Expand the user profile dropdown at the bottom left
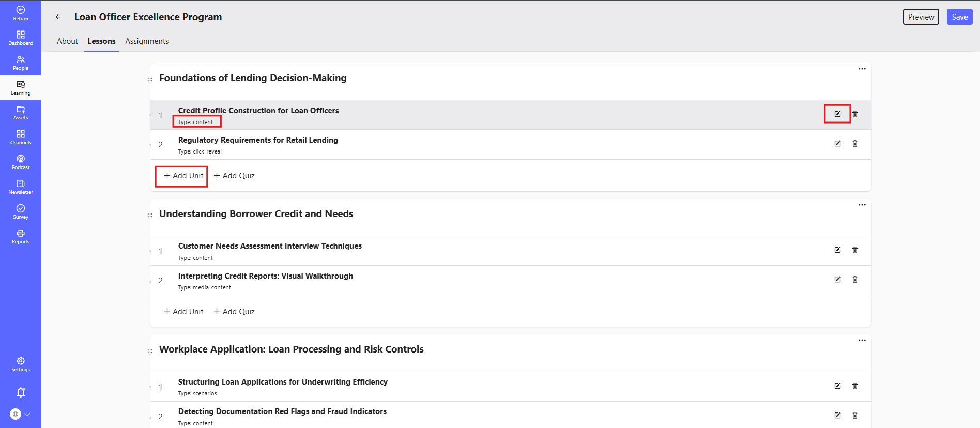Image resolution: width=980 pixels, height=428 pixels. [x=27, y=414]
